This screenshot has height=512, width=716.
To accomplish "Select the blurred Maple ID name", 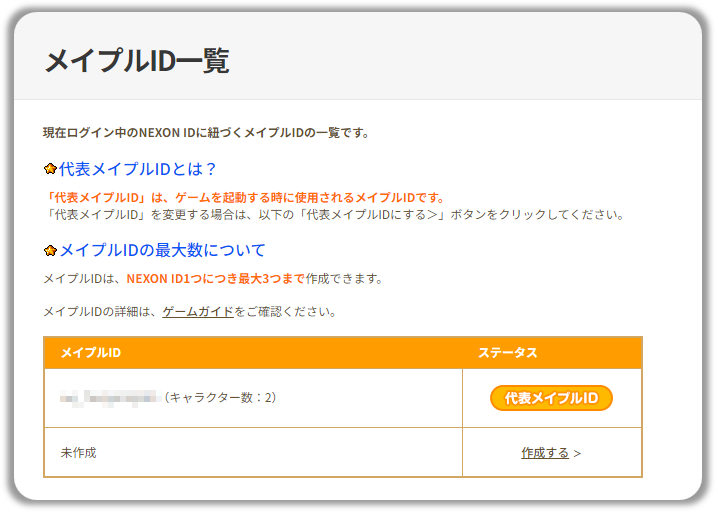I will [x=110, y=398].
